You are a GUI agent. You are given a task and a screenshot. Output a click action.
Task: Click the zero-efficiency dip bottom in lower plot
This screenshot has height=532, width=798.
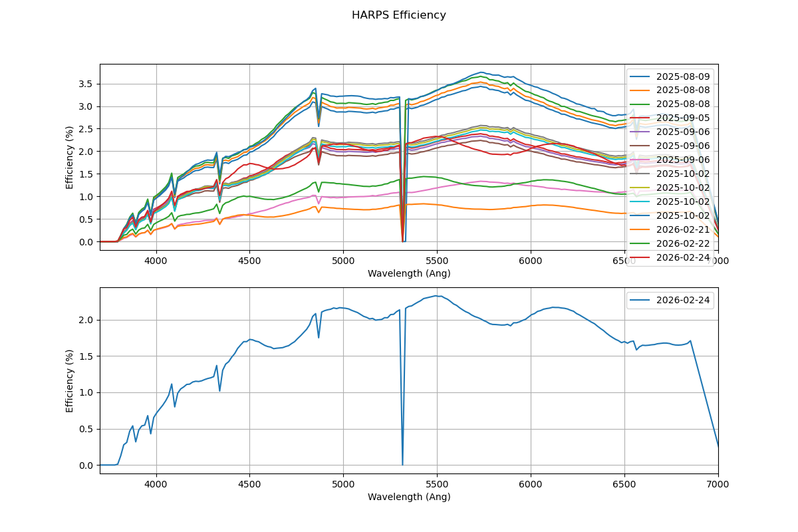coord(402,464)
